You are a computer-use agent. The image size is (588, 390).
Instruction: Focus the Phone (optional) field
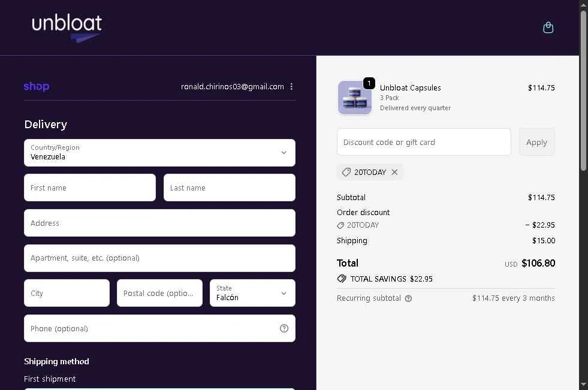(160, 328)
